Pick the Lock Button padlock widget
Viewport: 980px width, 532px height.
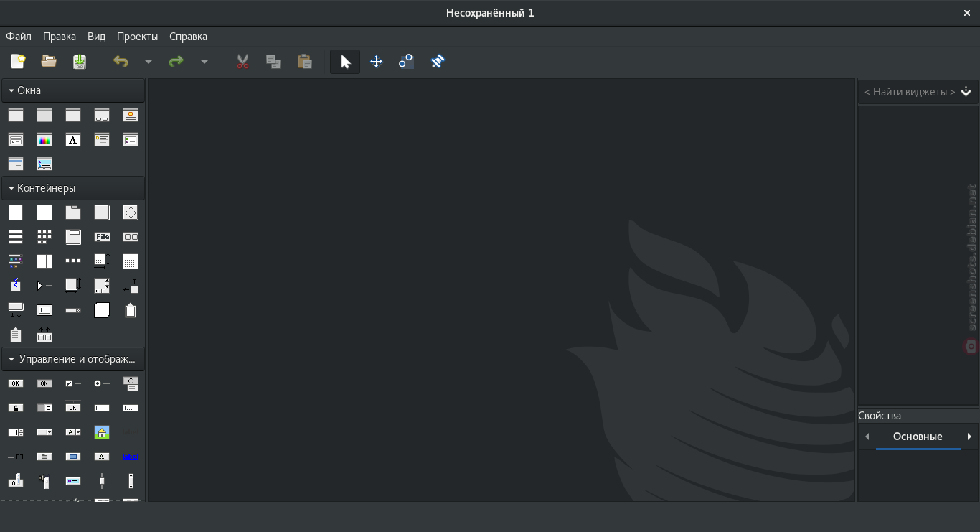[x=16, y=408]
